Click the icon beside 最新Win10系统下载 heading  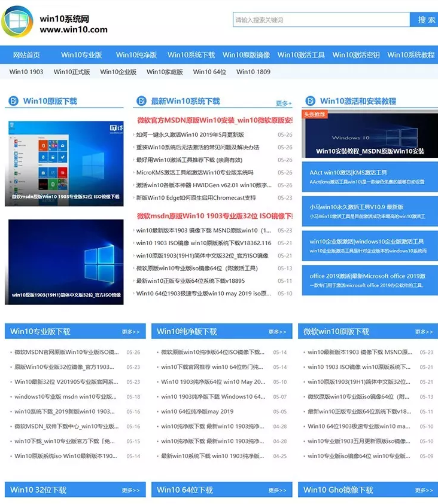click(x=141, y=101)
